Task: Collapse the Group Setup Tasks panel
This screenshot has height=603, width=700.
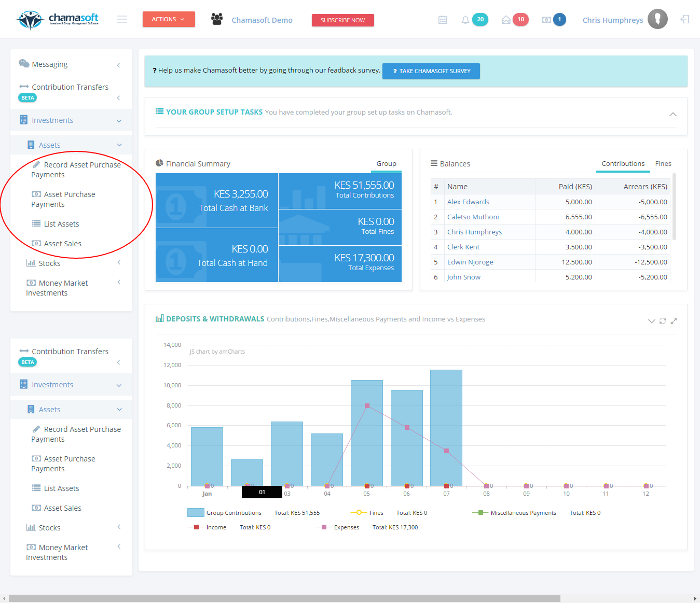Action: pyautogui.click(x=673, y=114)
